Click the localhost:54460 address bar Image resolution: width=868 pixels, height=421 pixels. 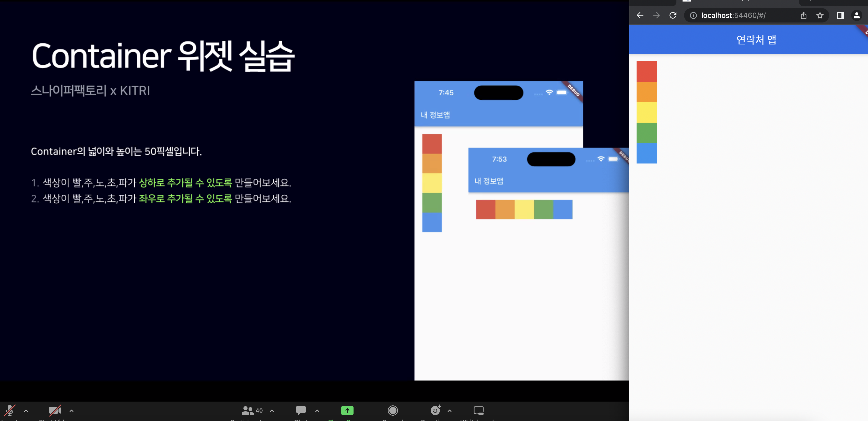(733, 16)
